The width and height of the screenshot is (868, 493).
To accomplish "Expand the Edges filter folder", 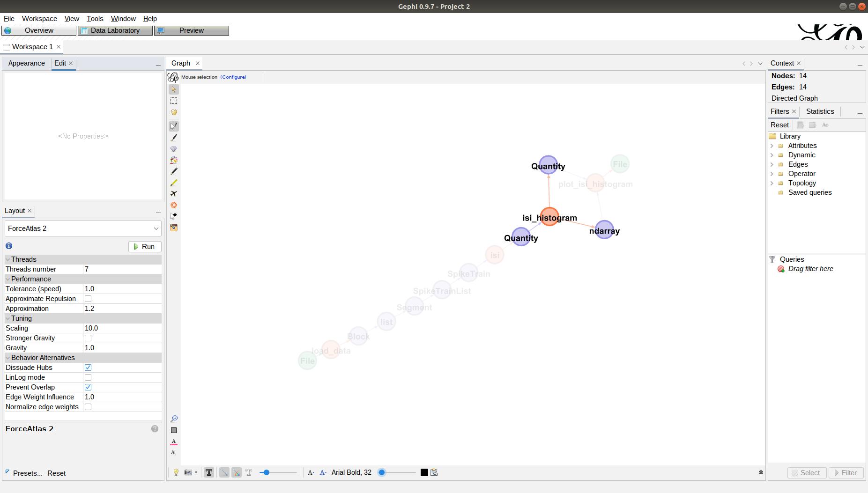I will (x=772, y=164).
